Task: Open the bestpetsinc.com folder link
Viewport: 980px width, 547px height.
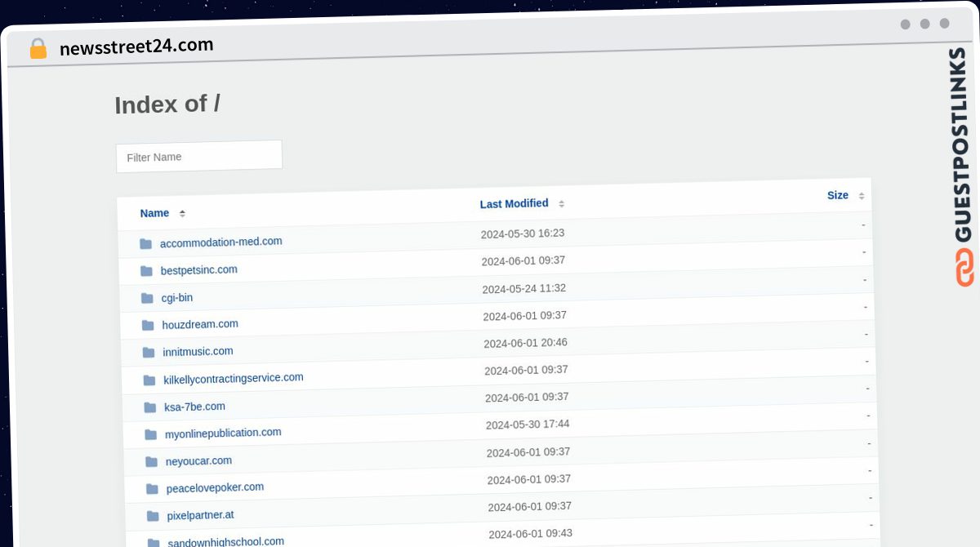Action: (x=199, y=269)
